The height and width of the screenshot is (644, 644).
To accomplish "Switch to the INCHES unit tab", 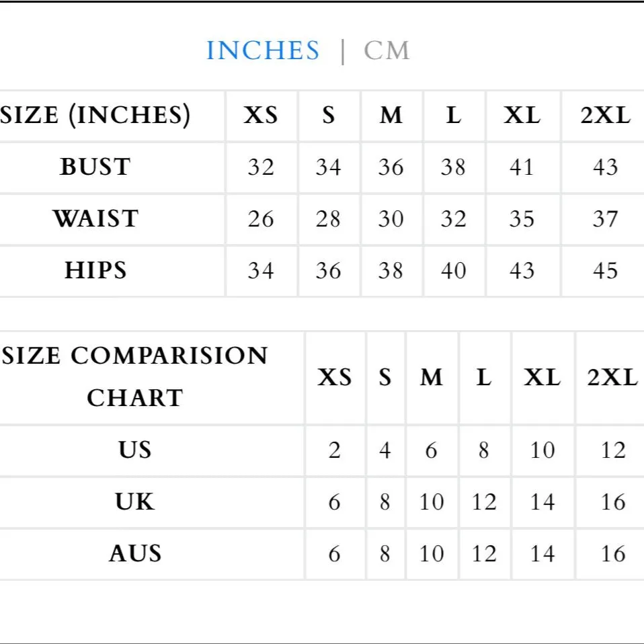I will click(x=262, y=50).
